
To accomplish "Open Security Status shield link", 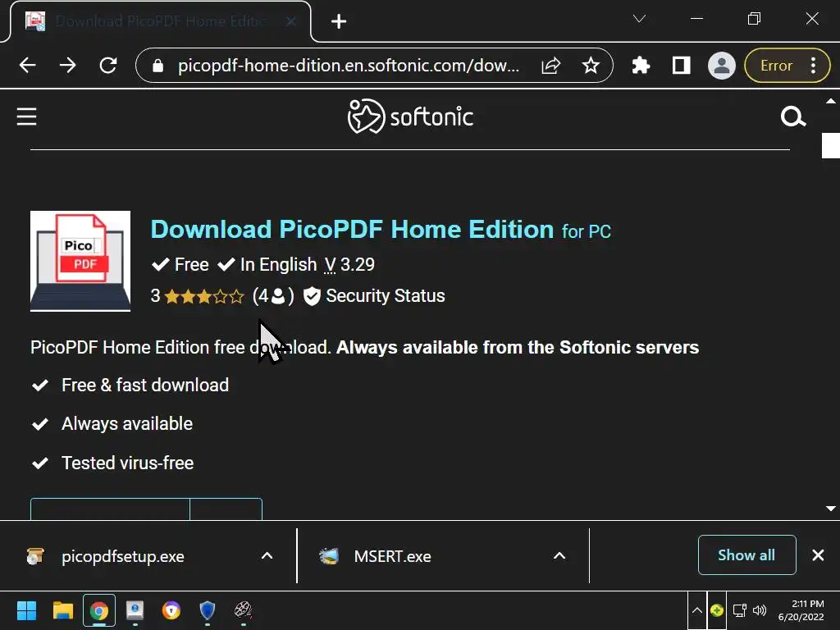I will [x=374, y=295].
